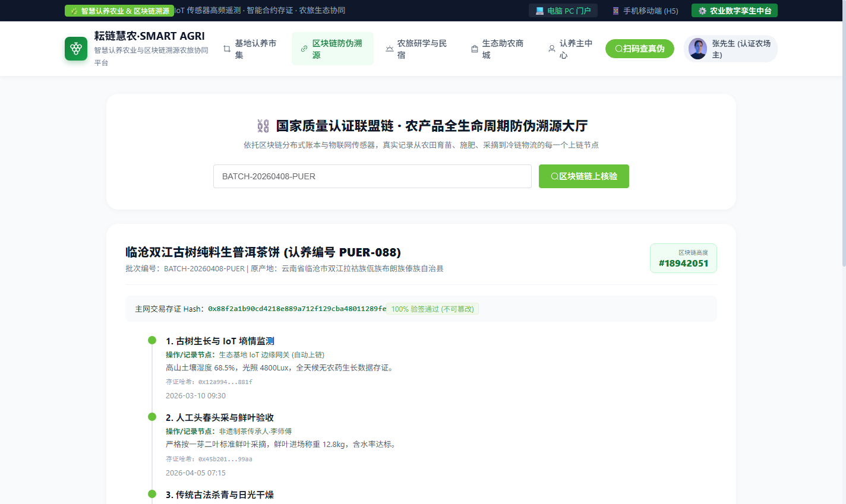
Task: Click the timeline dot for step 2
Action: click(152, 417)
